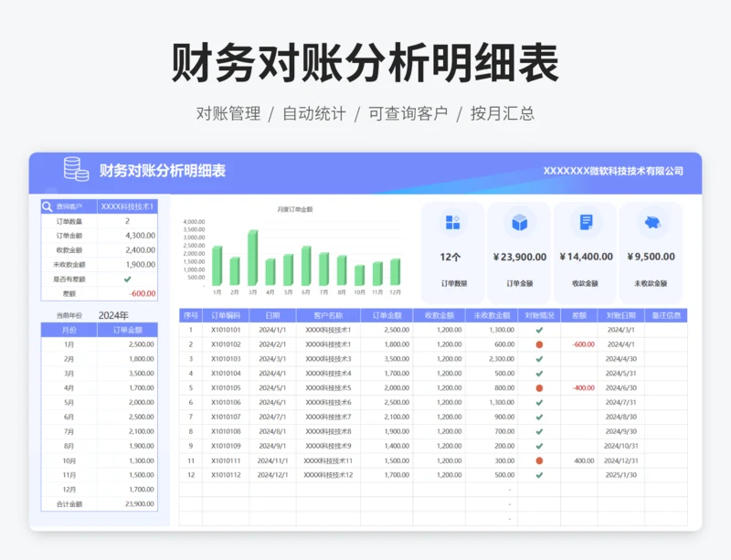Click the ¥14,400.00 received amount card value
Image resolution: width=731 pixels, height=560 pixels.
coord(586,257)
